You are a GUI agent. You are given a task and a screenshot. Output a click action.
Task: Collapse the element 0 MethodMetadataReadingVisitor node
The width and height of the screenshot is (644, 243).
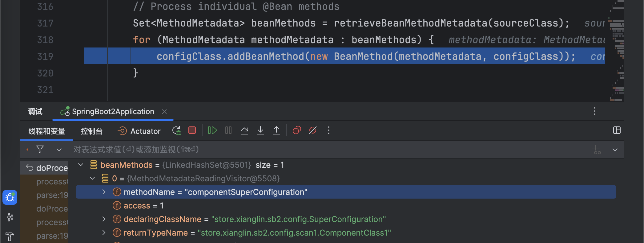click(92, 178)
